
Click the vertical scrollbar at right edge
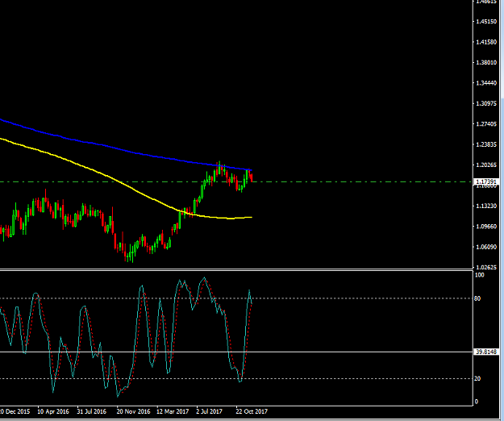pos(502,209)
